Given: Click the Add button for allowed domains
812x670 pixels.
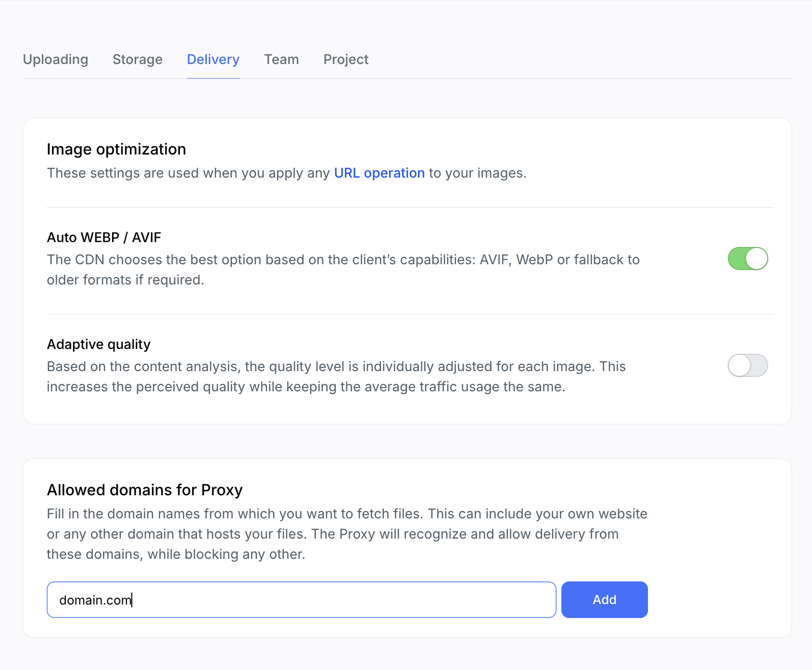Looking at the screenshot, I should (604, 600).
